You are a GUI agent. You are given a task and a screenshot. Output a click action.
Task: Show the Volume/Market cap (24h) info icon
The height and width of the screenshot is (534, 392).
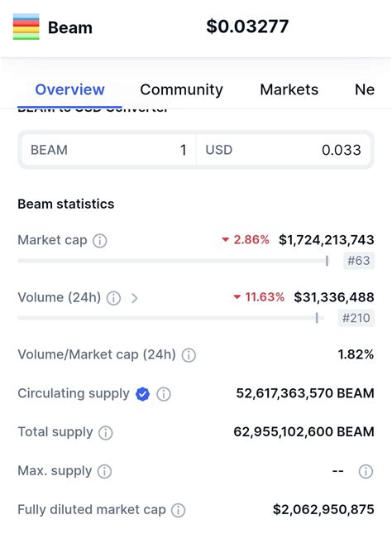point(189,355)
